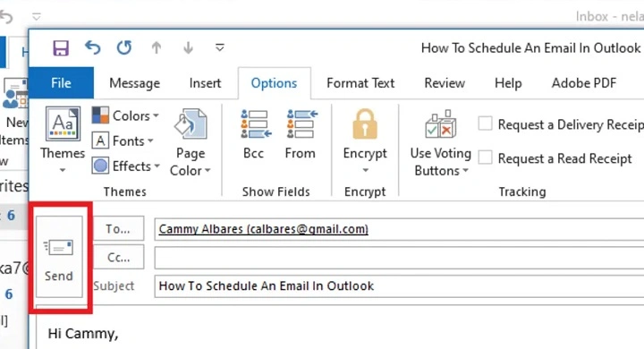The image size is (644, 349).
Task: Click the Redo circular arrow icon
Action: pyautogui.click(x=124, y=47)
